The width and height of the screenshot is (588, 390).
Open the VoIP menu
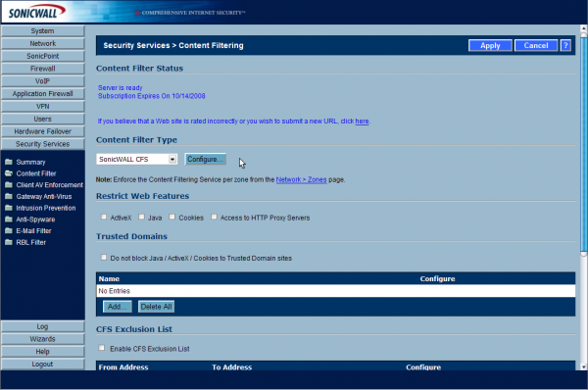point(43,81)
